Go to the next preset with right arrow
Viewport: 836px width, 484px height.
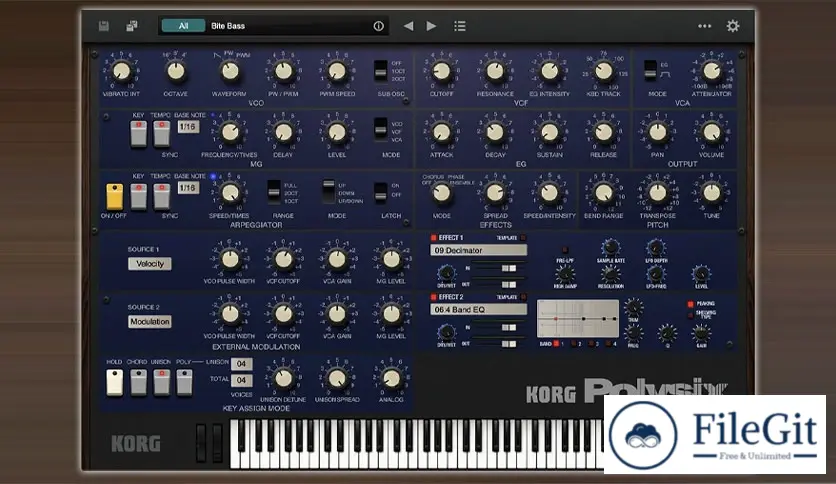(x=431, y=26)
